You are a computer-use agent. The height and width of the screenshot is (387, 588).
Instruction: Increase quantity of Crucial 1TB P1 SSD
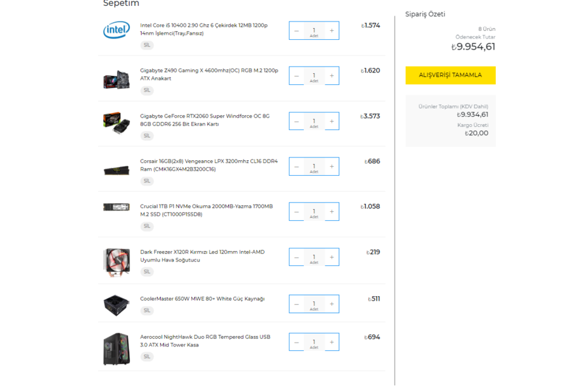(x=331, y=212)
